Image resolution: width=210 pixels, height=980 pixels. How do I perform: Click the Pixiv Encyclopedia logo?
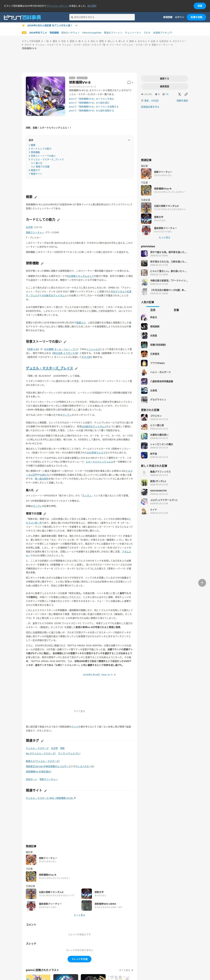point(22,17)
